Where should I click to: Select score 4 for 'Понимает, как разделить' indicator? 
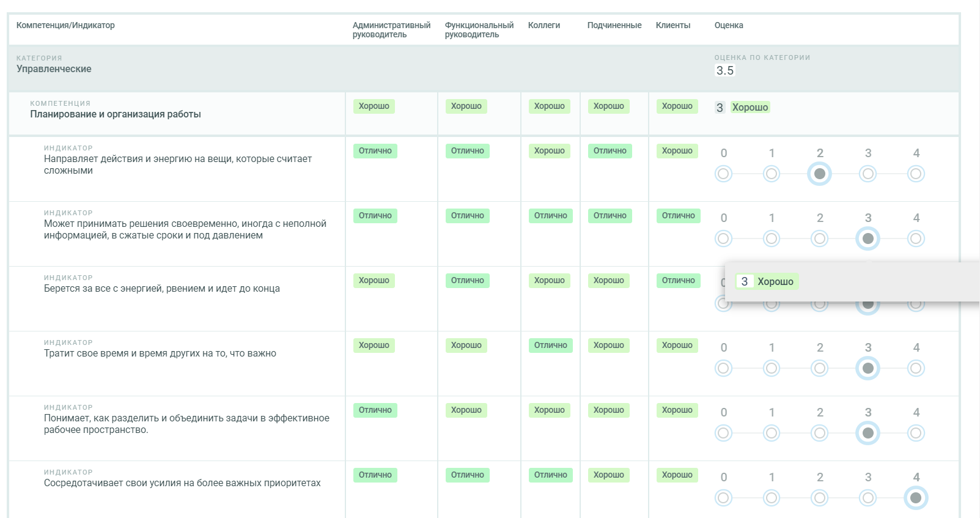pyautogui.click(x=916, y=433)
